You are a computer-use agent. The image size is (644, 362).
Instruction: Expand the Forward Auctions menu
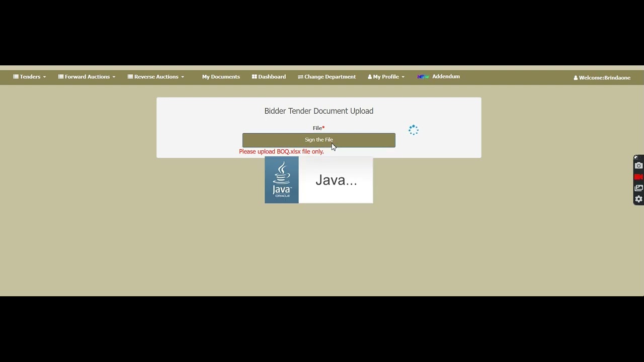click(x=87, y=77)
